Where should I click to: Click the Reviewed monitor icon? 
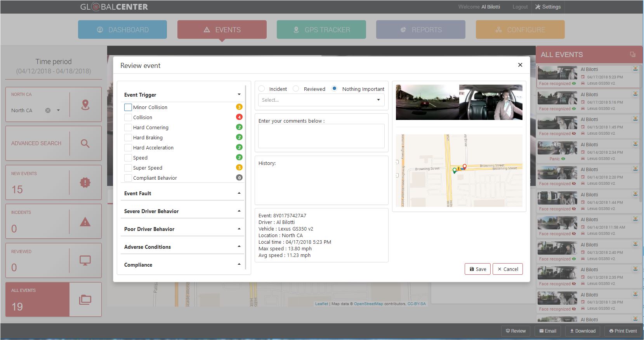click(85, 260)
